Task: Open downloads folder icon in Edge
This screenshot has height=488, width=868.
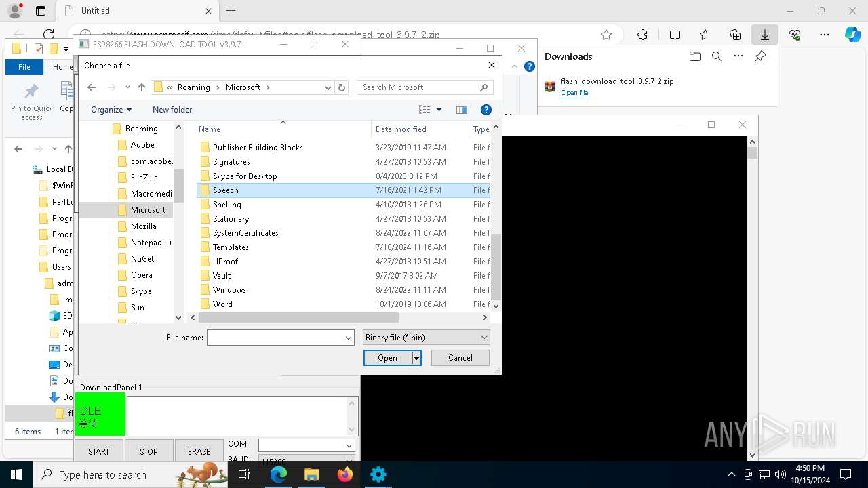Action: pos(694,56)
